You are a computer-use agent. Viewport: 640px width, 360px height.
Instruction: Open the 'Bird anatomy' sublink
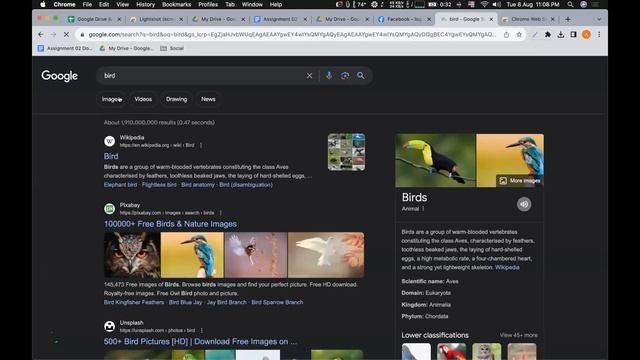pos(198,184)
